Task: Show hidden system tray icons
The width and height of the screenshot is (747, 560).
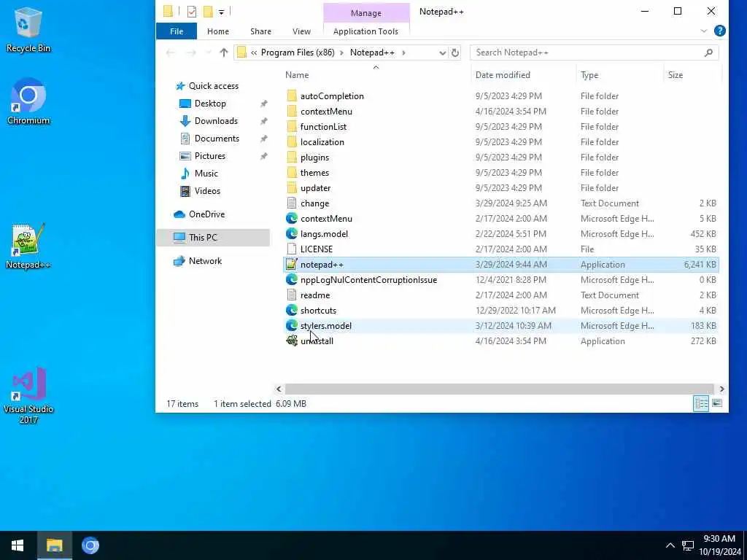Action: [x=670, y=545]
